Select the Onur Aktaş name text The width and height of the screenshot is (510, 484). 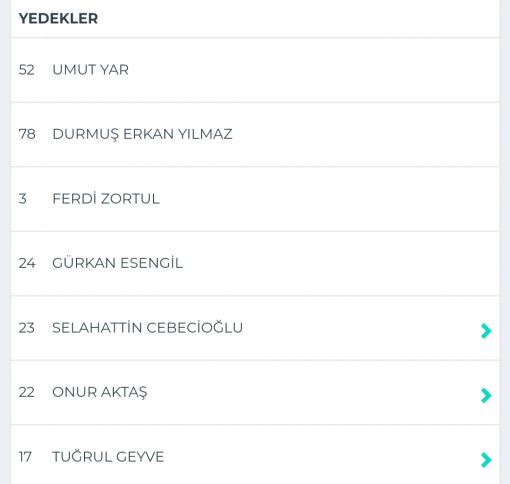(100, 392)
